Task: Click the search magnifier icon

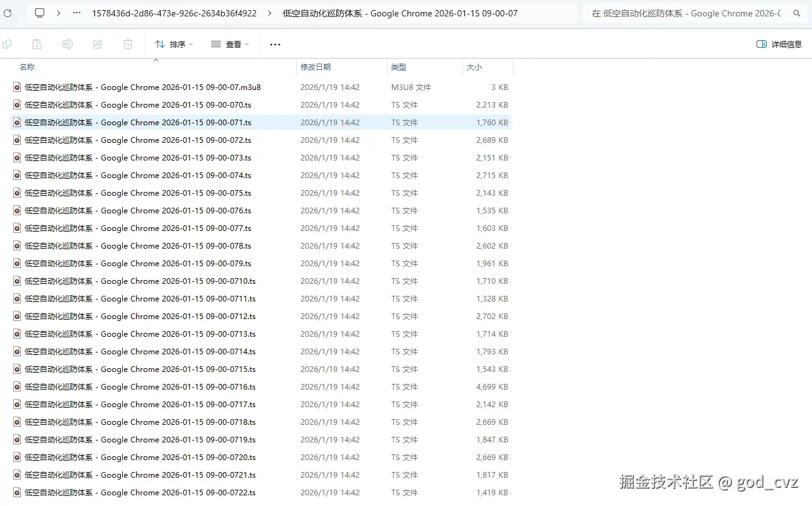Action: (797, 13)
